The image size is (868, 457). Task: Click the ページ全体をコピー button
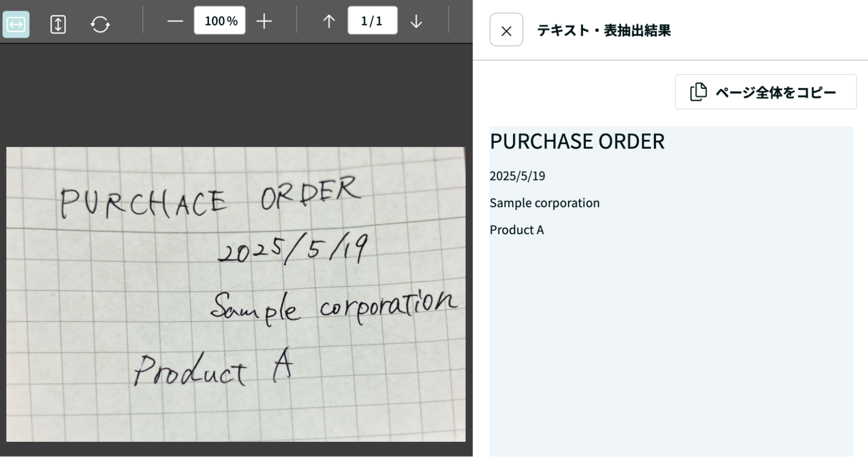tap(766, 92)
